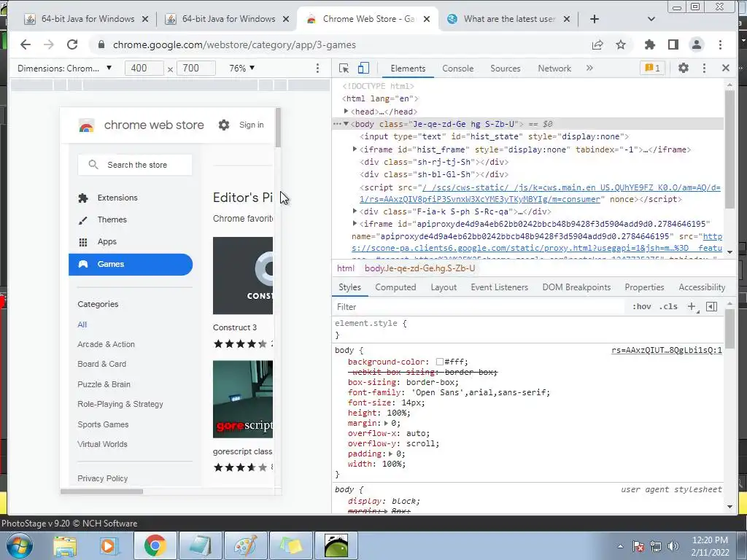747x560 pixels.
Task: Click the #fff background-color swatch
Action: pyautogui.click(x=440, y=362)
